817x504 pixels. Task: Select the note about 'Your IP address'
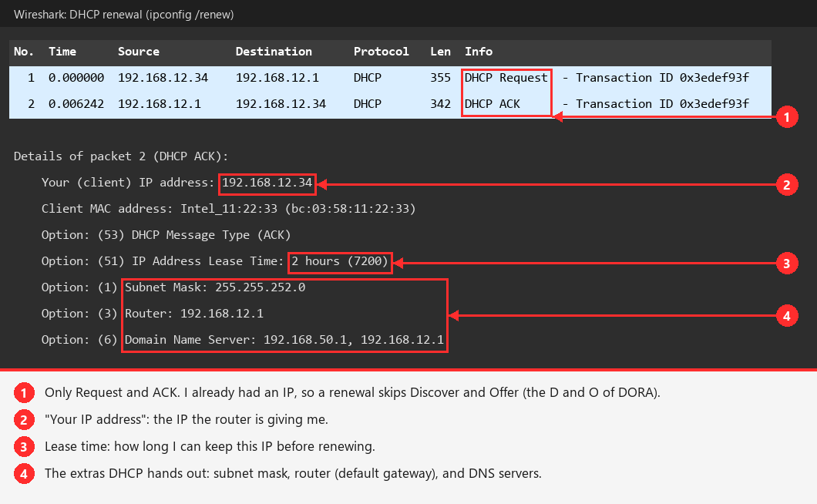point(187,419)
